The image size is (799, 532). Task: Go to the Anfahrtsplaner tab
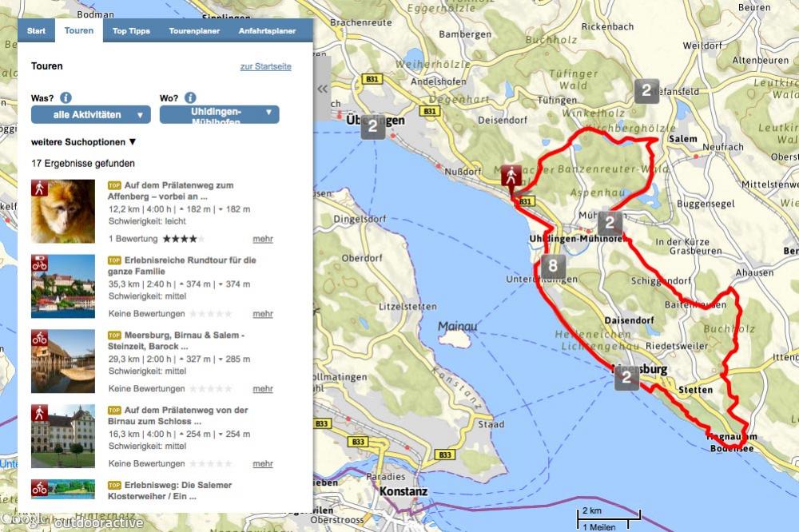pos(267,31)
